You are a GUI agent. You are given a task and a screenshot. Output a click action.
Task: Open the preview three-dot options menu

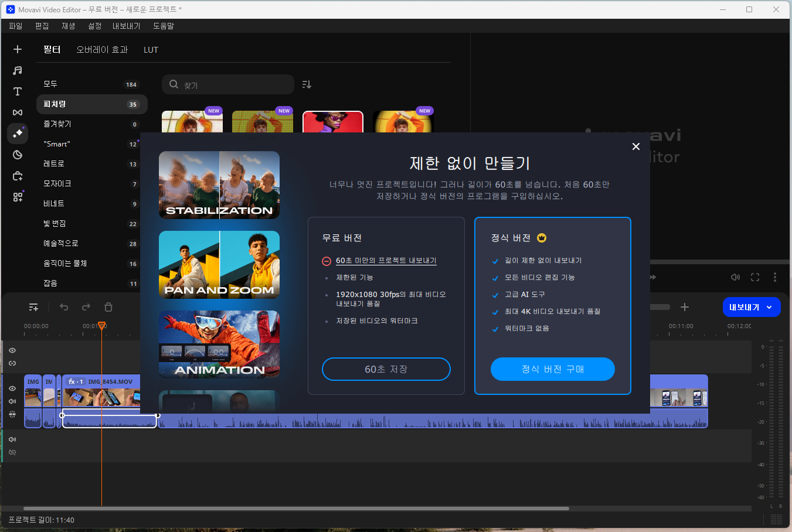pos(775,277)
